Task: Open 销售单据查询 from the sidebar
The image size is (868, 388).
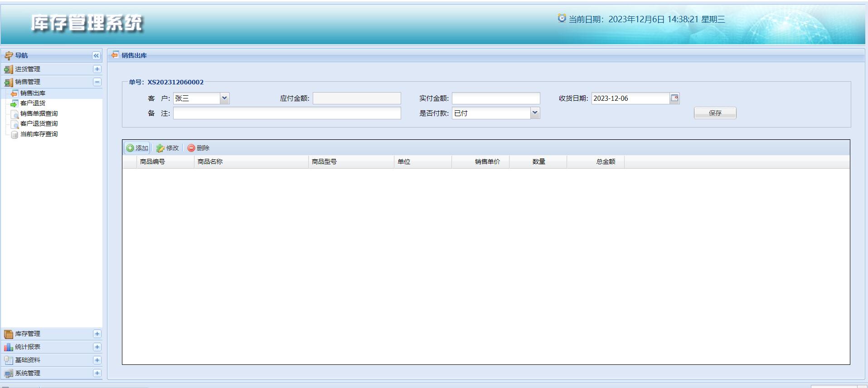Action: [39, 113]
